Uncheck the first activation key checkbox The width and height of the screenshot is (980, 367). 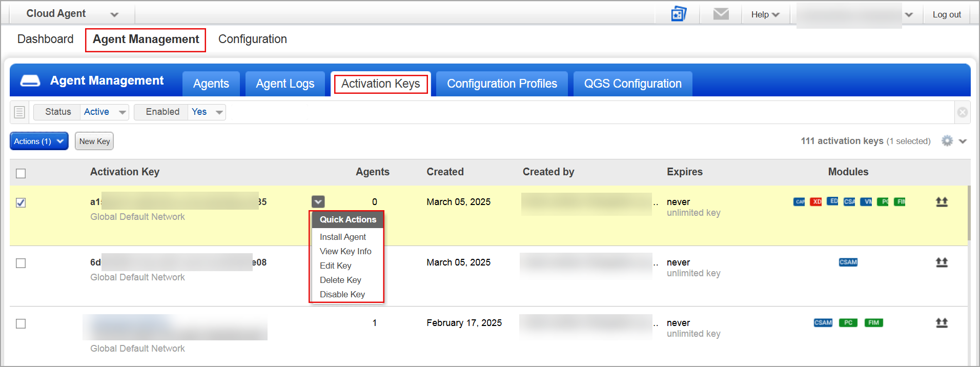click(21, 202)
